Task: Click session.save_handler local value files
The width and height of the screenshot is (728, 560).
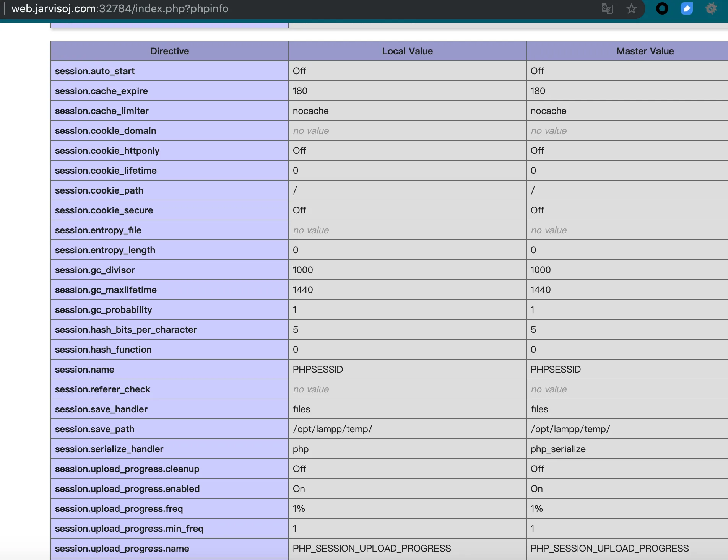Action: point(301,409)
